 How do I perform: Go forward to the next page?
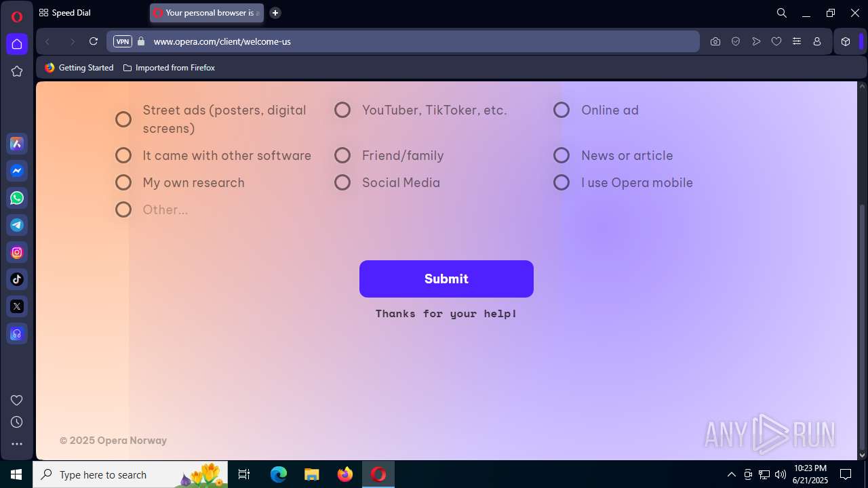click(x=72, y=41)
